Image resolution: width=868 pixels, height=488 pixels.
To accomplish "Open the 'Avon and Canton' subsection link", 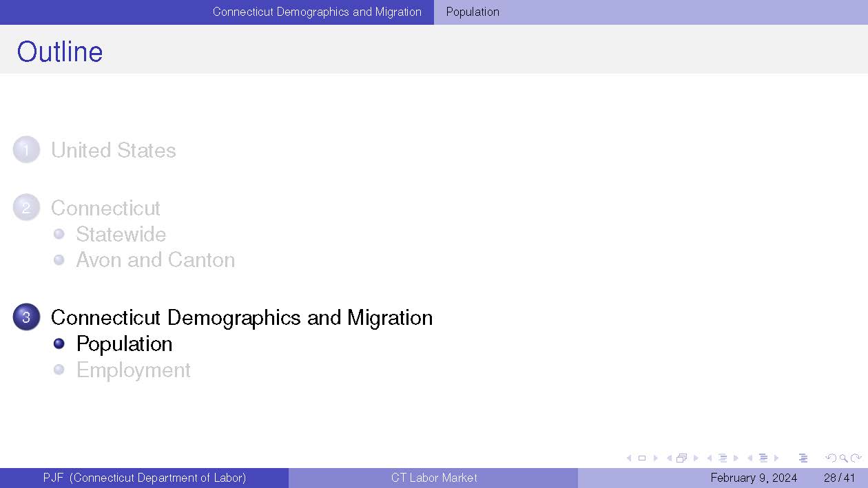I will click(x=156, y=260).
